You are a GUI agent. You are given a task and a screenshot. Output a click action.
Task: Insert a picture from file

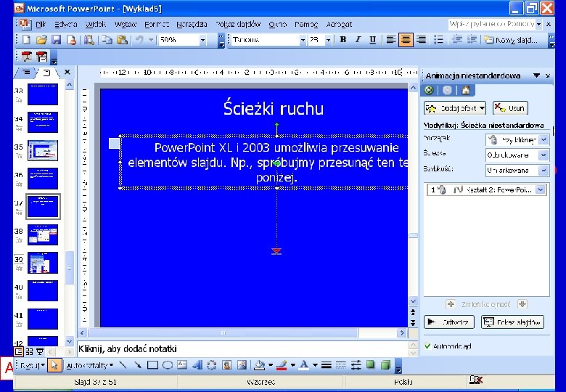(242, 365)
